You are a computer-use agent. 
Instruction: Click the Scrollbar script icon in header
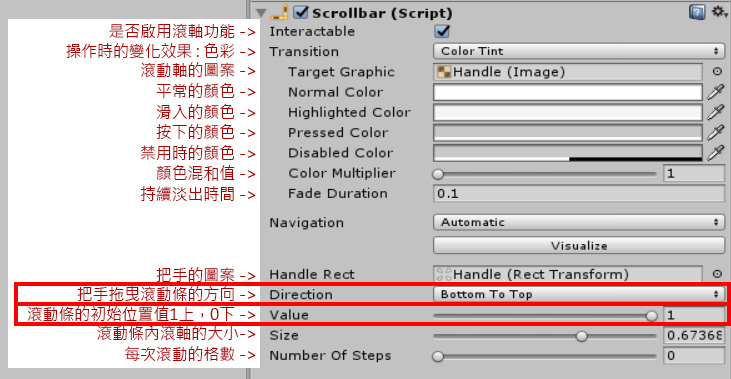pyautogui.click(x=279, y=13)
